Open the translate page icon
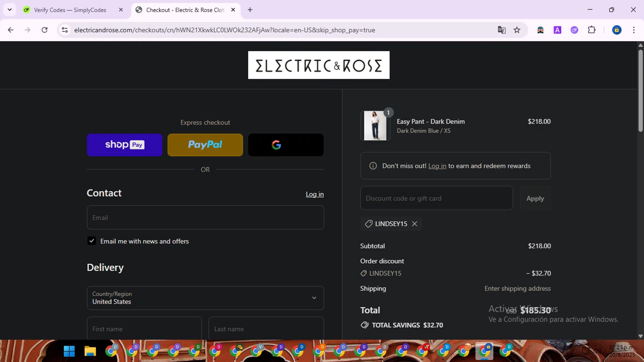644x362 pixels. 501,30
